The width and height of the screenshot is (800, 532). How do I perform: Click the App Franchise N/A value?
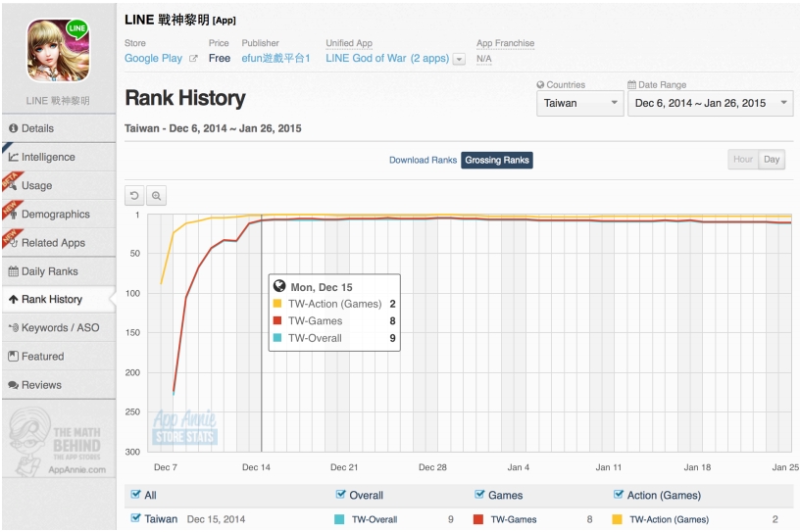[483, 59]
